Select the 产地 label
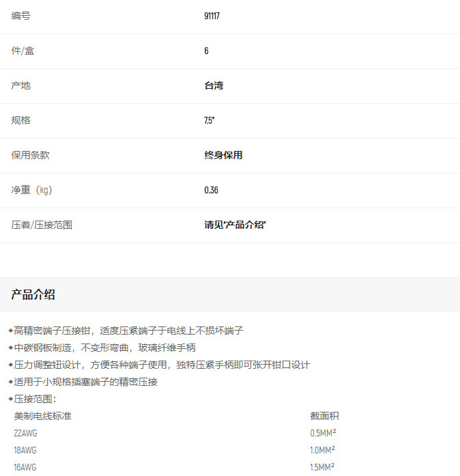Viewport: 460px width, 476px height. 20,85
